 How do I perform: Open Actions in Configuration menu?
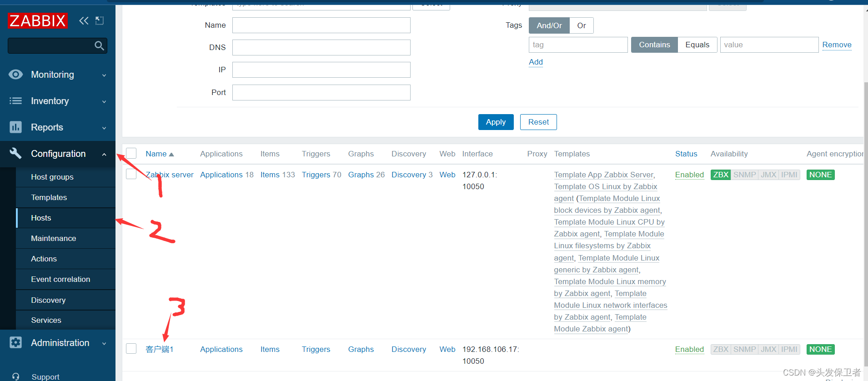point(65,259)
